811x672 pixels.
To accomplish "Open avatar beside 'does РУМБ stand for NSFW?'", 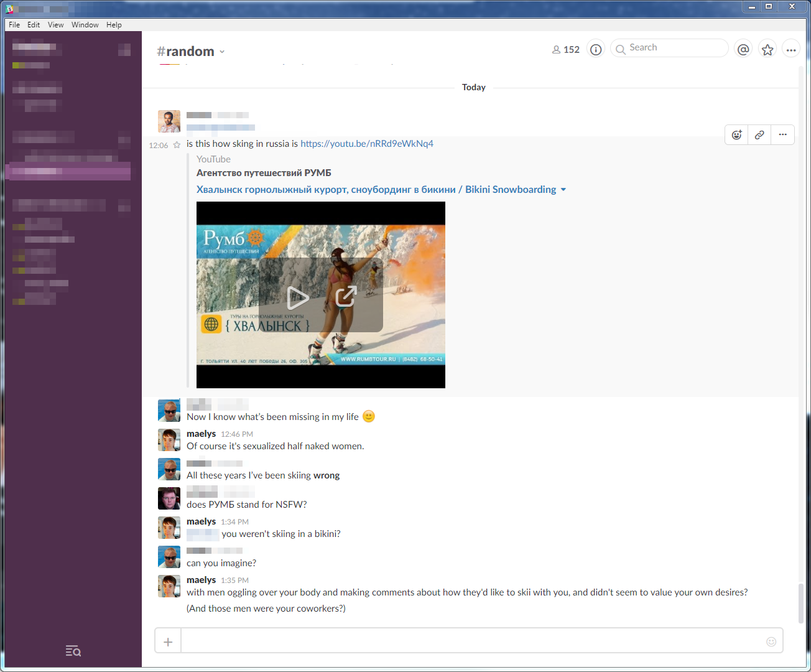I will (169, 498).
